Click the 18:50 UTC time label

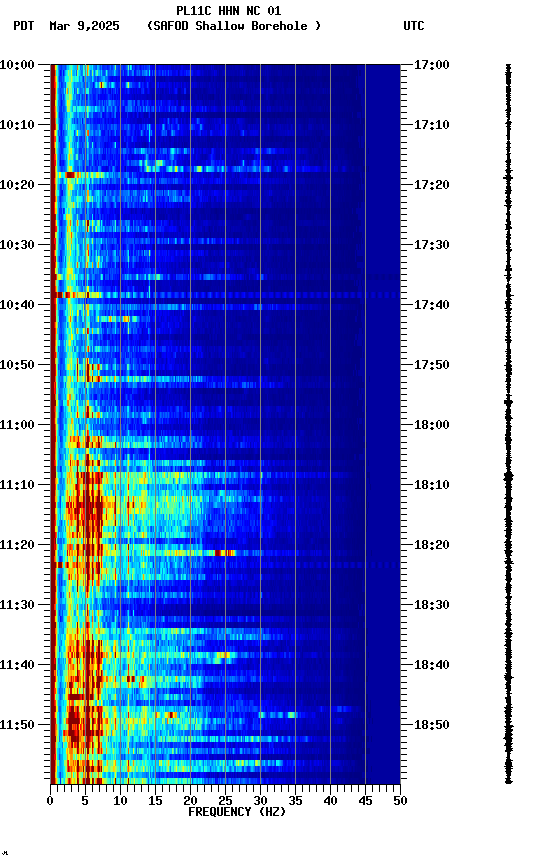432,725
